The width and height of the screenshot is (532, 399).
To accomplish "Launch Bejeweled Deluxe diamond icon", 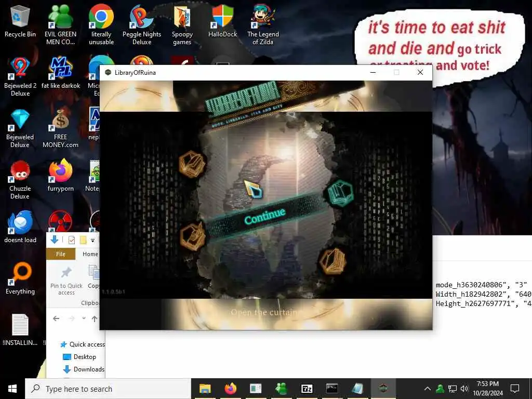I will coord(20,129).
